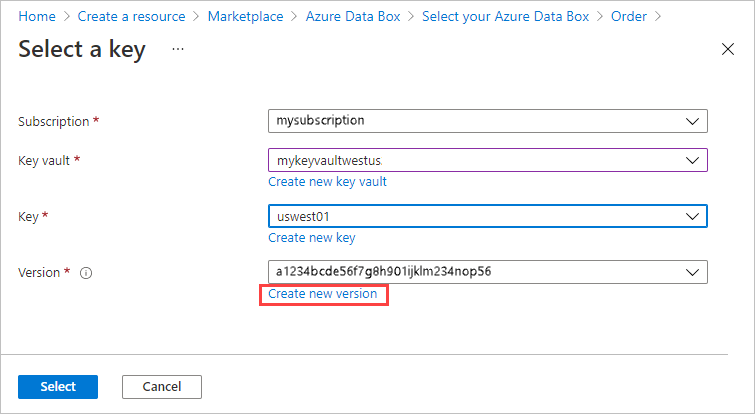Go to Home breadcrumb

coord(37,17)
